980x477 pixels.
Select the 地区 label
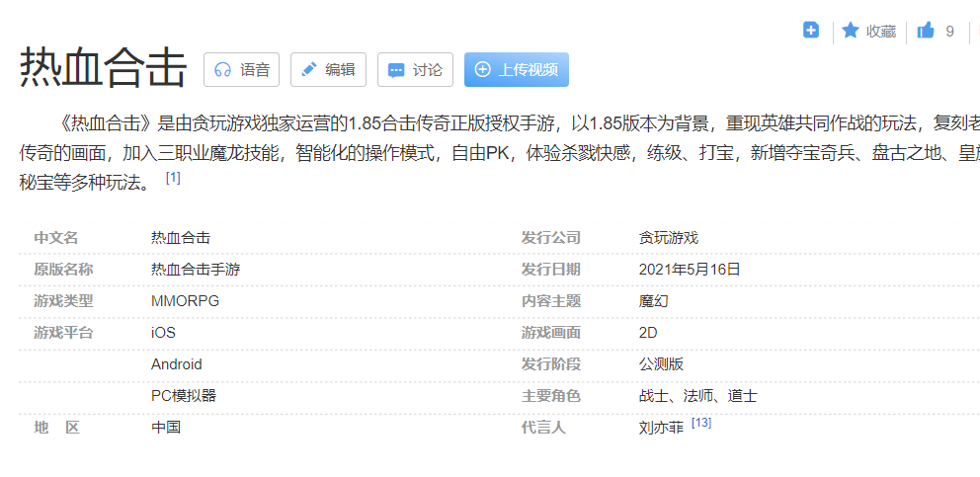coord(57,428)
